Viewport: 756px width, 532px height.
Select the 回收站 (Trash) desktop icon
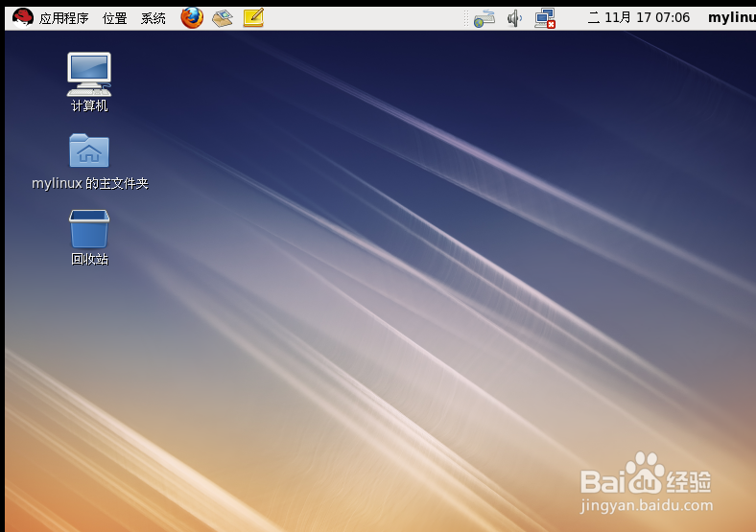click(89, 228)
